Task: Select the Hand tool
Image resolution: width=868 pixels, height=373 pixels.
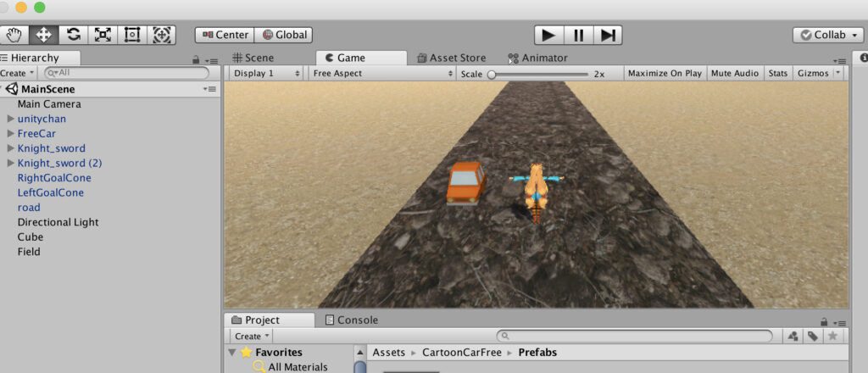Action: coord(14,35)
